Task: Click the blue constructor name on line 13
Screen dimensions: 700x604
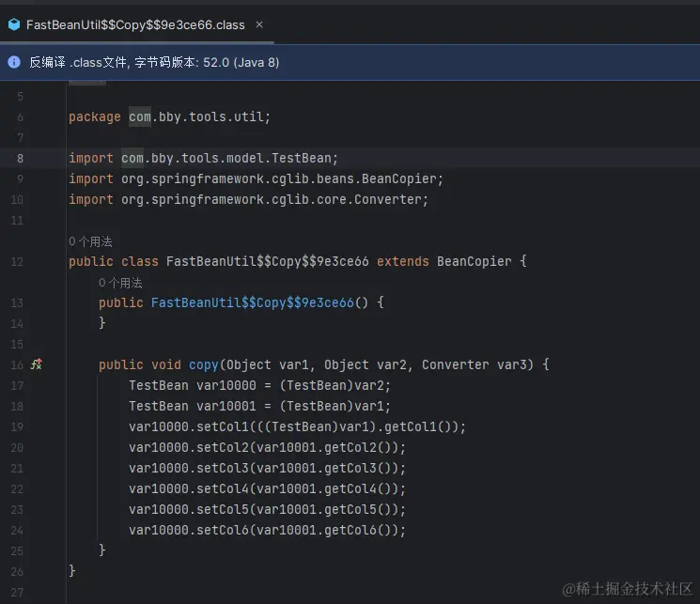Action: point(252,302)
